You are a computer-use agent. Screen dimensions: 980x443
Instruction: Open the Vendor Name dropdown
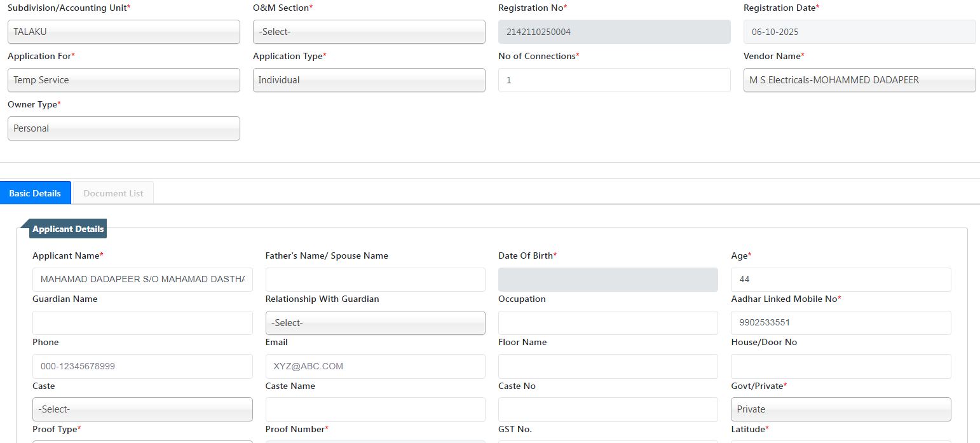click(x=859, y=80)
